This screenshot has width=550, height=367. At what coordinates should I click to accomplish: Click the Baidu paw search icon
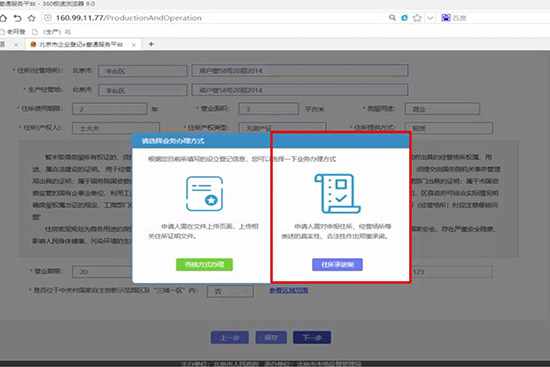coord(445,18)
